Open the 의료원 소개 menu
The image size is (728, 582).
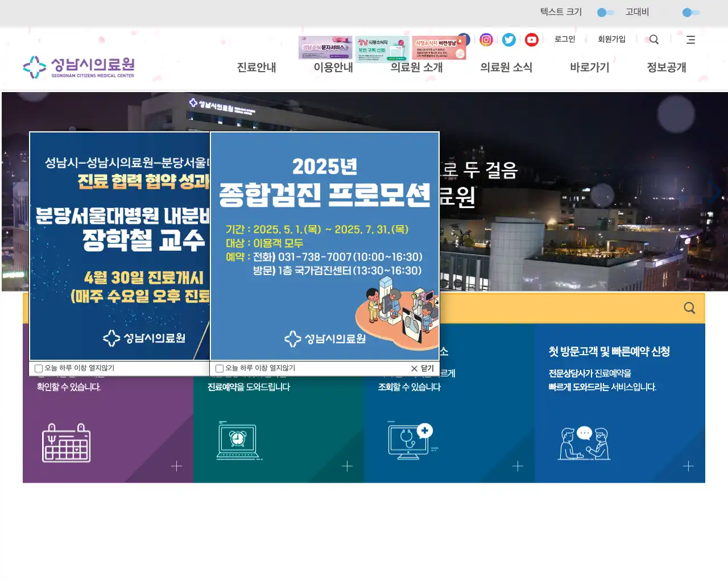[416, 67]
